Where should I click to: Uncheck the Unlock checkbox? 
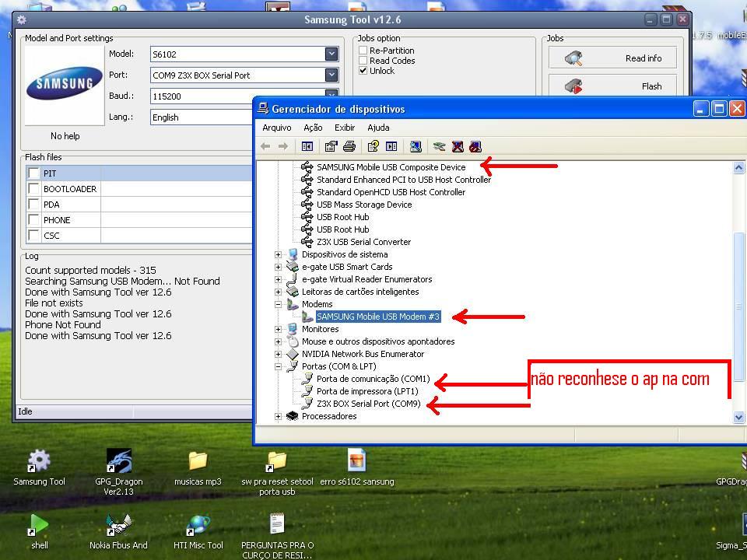point(363,71)
